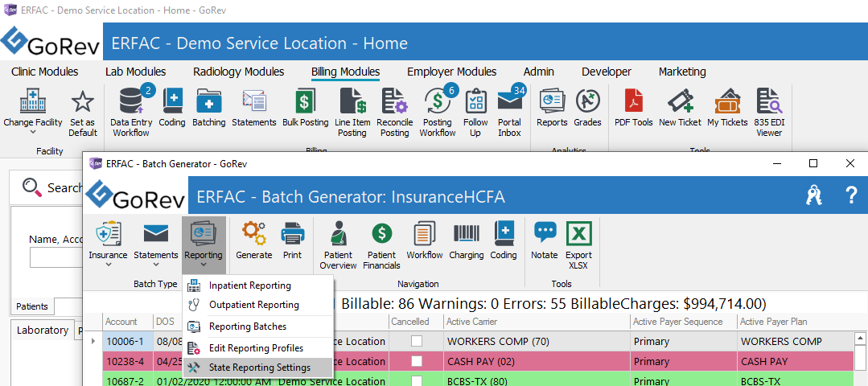Select the Billing Modules tab
This screenshot has width=868, height=386.
(x=345, y=72)
